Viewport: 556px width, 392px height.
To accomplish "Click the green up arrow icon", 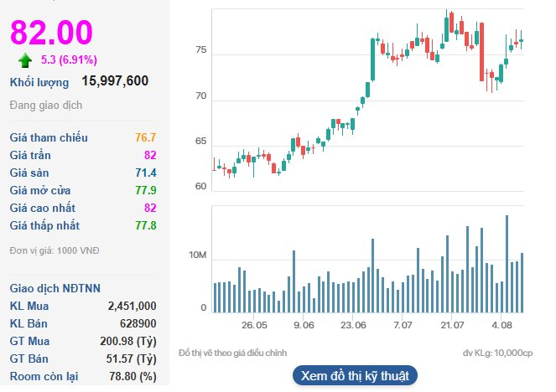I will coord(25,60).
